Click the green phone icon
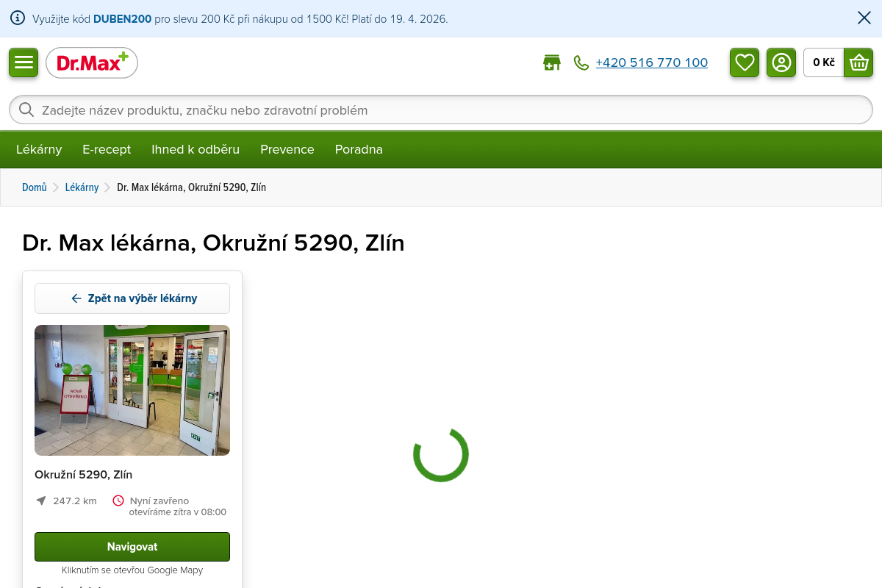882x588 pixels. [581, 63]
